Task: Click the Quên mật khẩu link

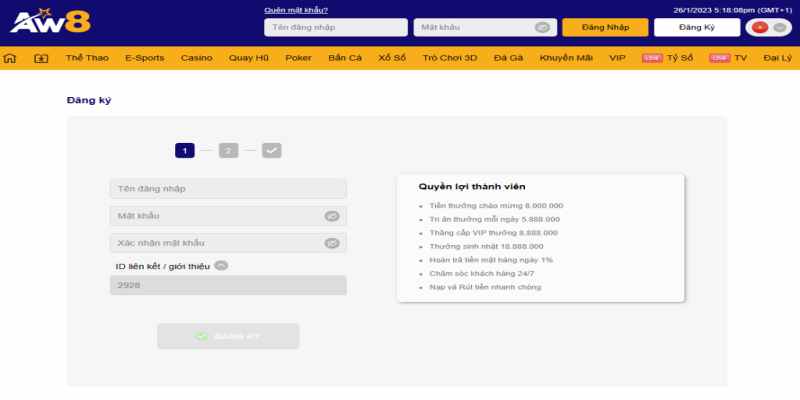Action: pyautogui.click(x=296, y=10)
